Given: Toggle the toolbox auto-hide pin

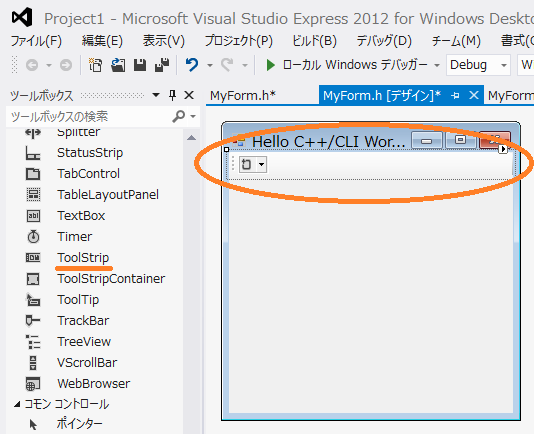Looking at the screenshot, I should coord(172,95).
